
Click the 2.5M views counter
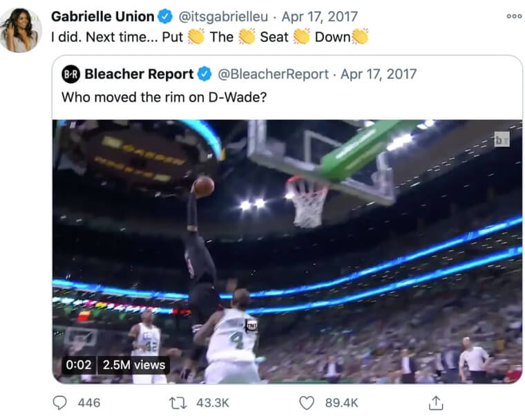134,365
